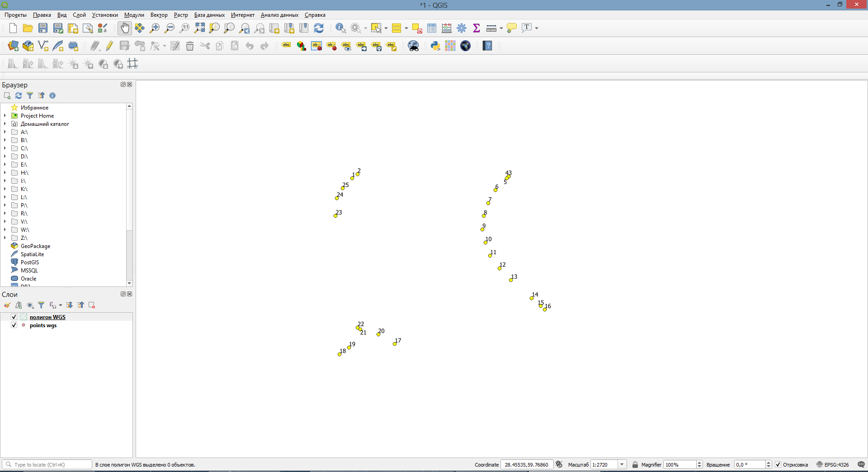Hide the полигон WGS layer
Image resolution: width=868 pixels, height=472 pixels.
pos(14,317)
